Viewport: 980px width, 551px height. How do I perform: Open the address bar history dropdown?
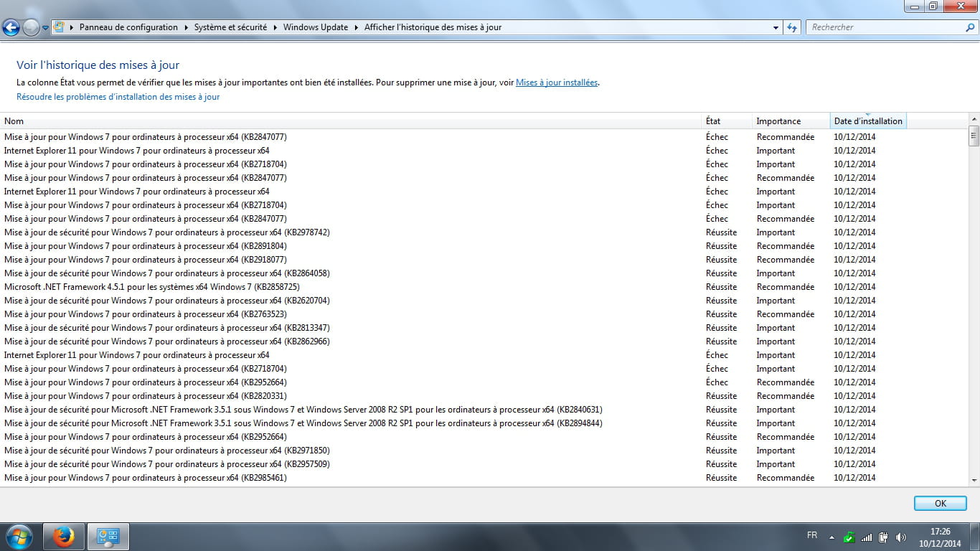click(x=776, y=27)
